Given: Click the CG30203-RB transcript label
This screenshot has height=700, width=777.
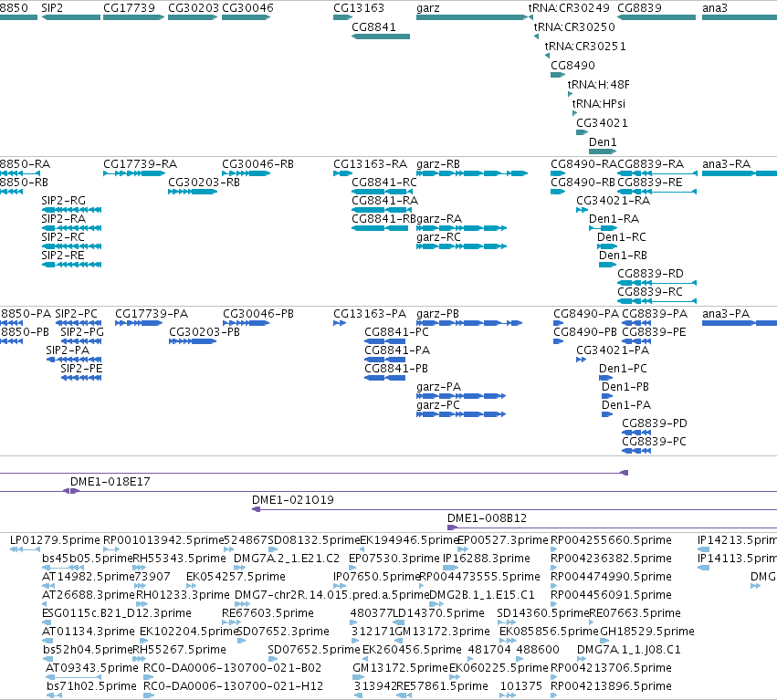Looking at the screenshot, I should 204,183.
